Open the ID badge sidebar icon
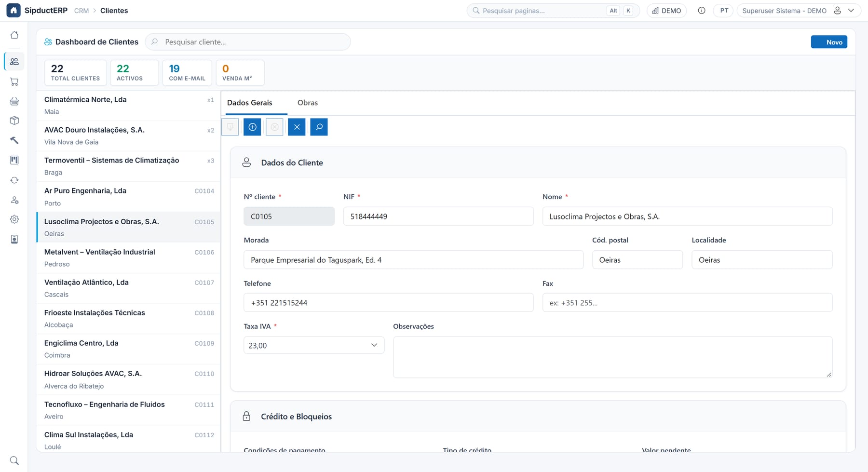 pos(14,239)
